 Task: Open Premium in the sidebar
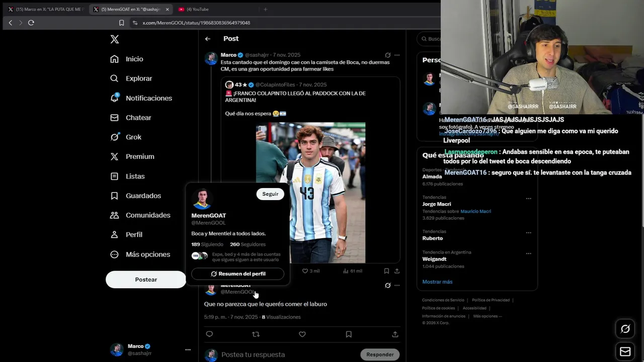click(x=132, y=156)
